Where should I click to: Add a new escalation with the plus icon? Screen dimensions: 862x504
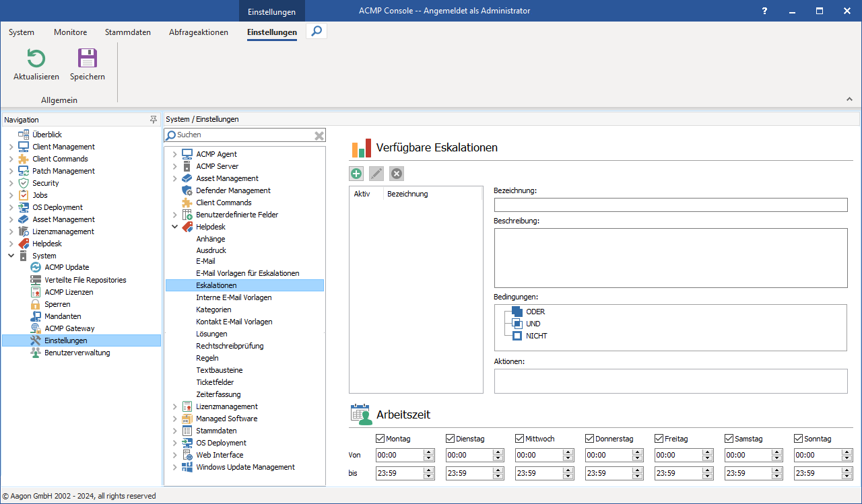(356, 174)
